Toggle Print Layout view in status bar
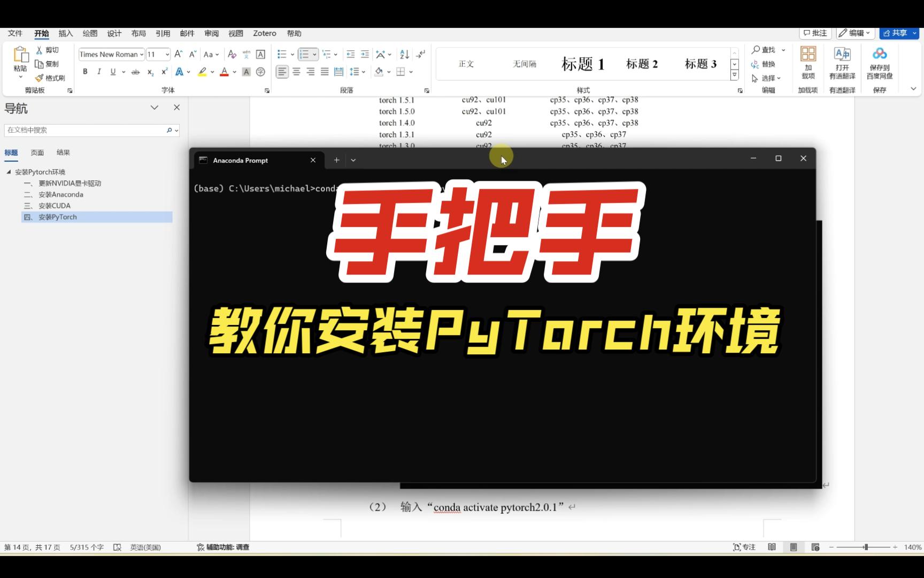The image size is (924, 578). (x=794, y=547)
